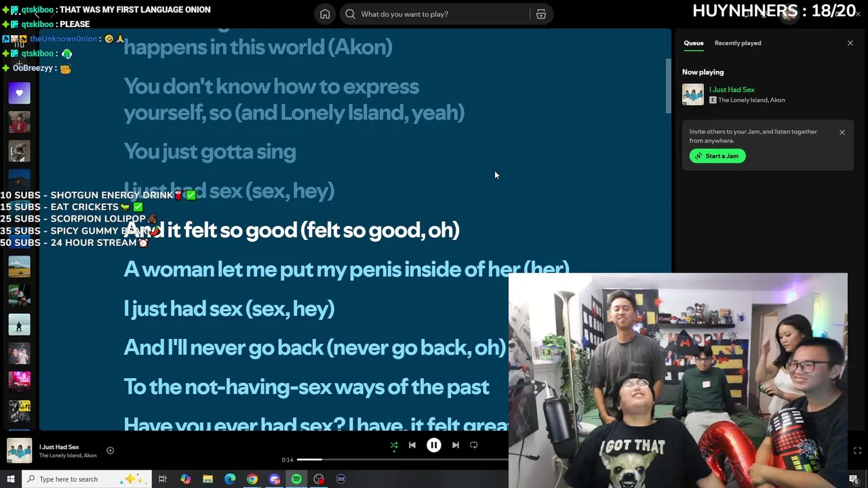This screenshot has height=488, width=868.
Task: Open the Windows Start menu
Action: pyautogui.click(x=10, y=479)
